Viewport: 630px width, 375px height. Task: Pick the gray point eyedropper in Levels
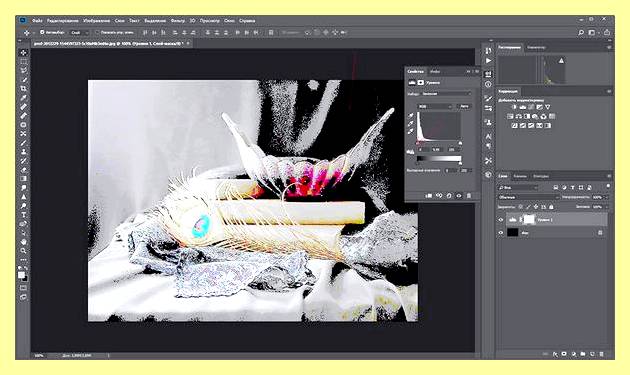[x=411, y=124]
